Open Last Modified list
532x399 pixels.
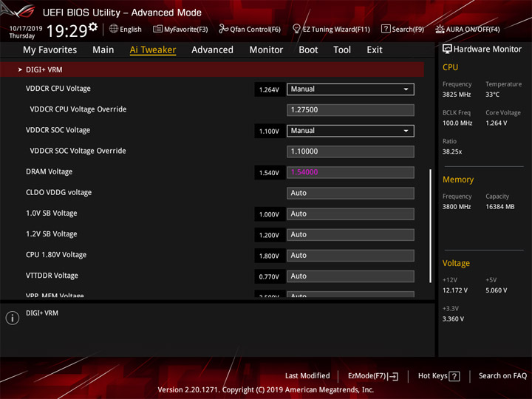coord(307,375)
